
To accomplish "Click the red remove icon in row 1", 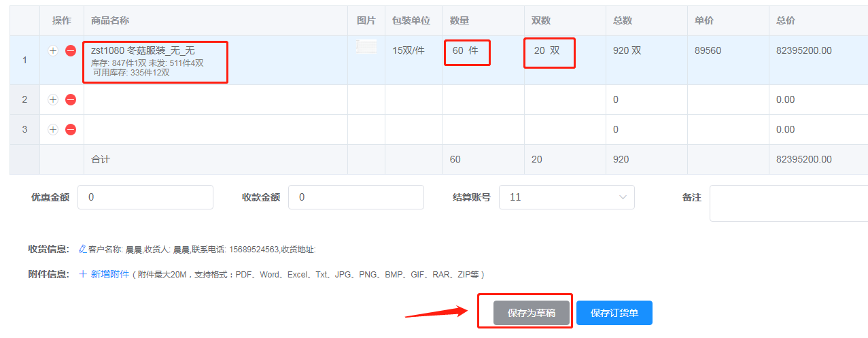I will (71, 50).
